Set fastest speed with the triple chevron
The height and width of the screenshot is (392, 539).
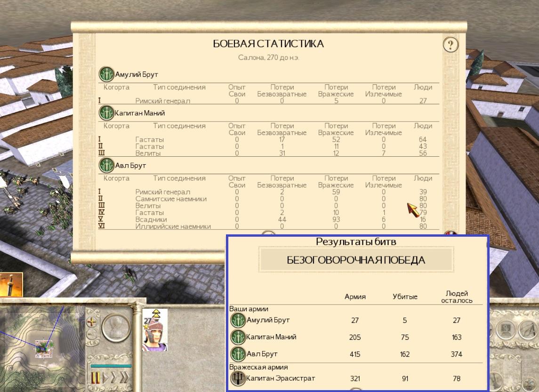point(124,378)
